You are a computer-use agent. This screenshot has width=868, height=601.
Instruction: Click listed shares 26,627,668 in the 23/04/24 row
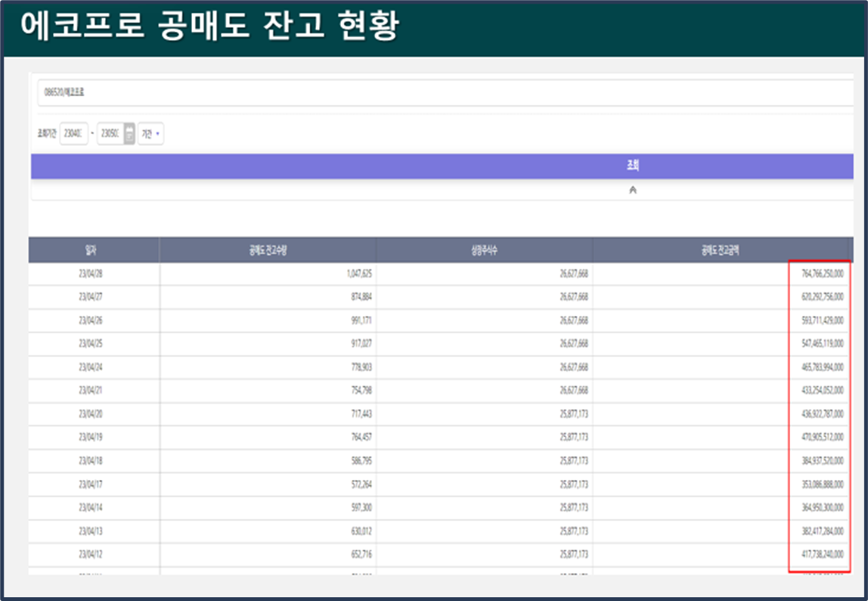pyautogui.click(x=574, y=367)
